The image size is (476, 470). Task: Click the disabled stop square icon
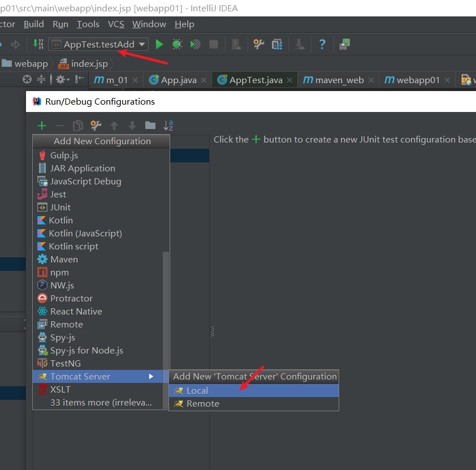[214, 44]
